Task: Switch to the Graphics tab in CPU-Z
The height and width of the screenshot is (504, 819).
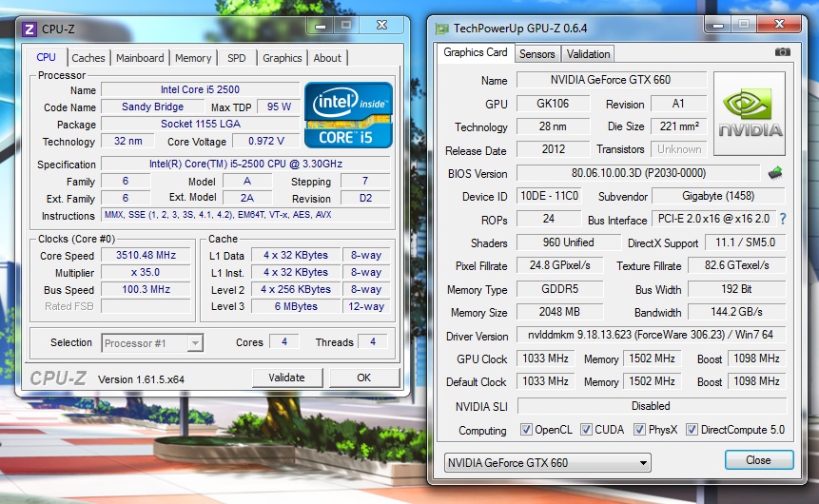Action: (283, 58)
